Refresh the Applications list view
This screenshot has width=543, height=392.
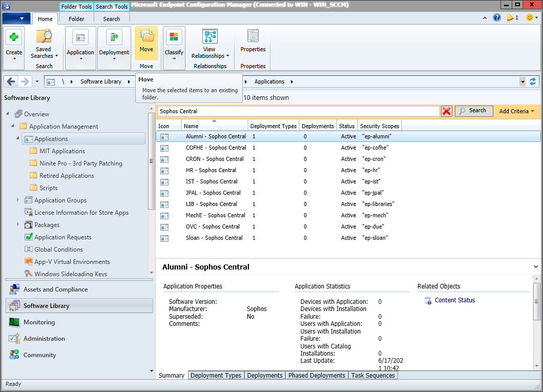pos(533,81)
